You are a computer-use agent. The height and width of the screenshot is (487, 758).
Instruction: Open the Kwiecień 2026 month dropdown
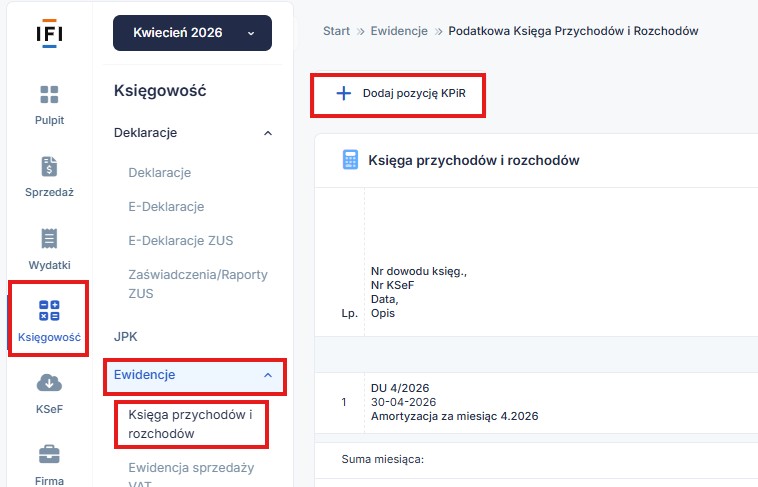pos(193,33)
